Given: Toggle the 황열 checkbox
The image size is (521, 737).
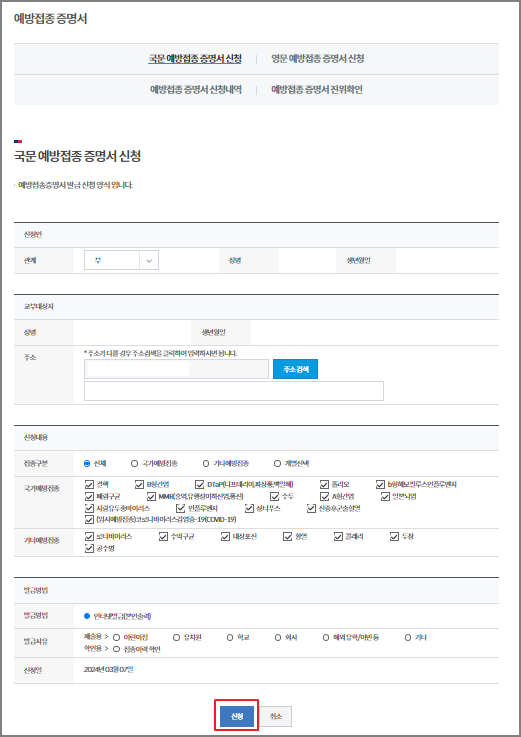Looking at the screenshot, I should (287, 536).
